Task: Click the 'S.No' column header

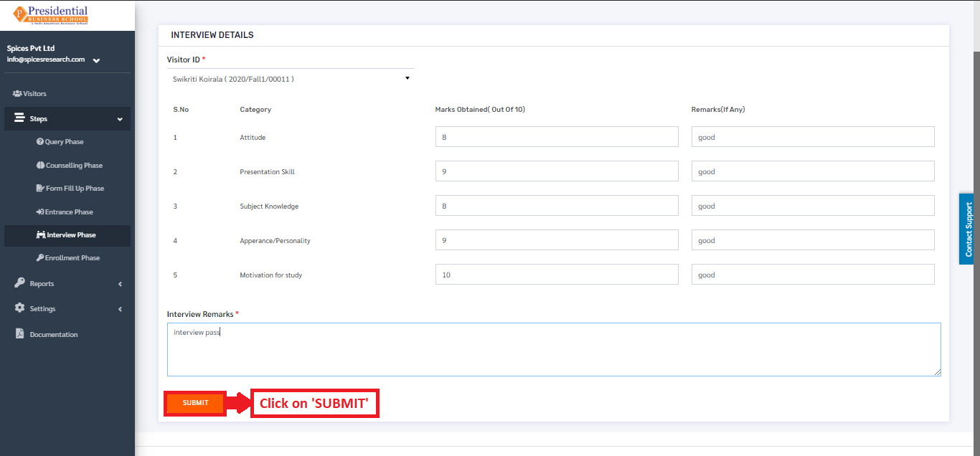Action: 181,110
